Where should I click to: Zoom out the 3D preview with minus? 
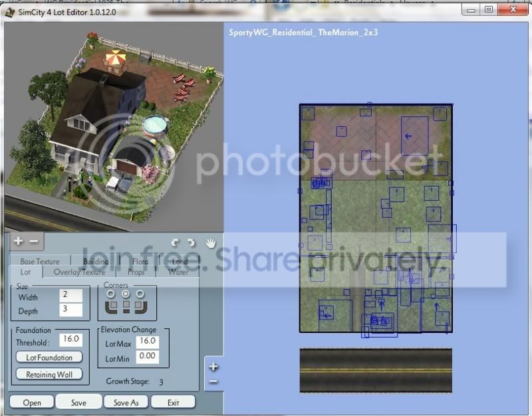click(34, 241)
